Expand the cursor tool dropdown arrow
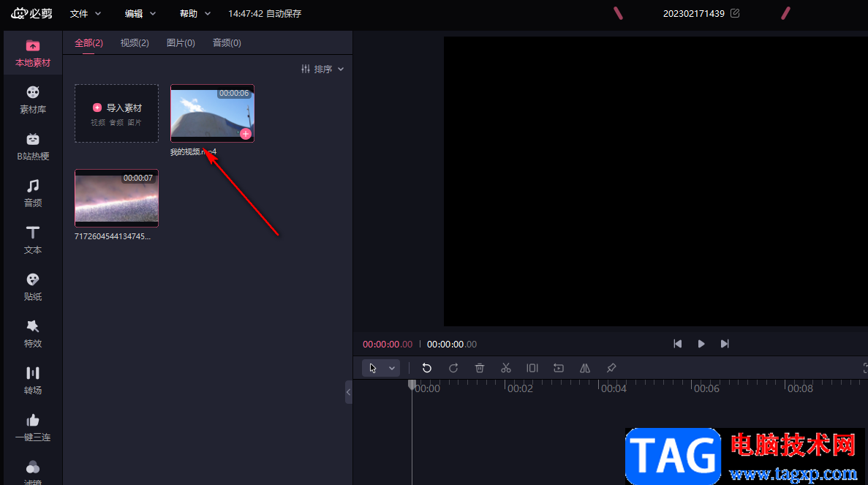This screenshot has width=868, height=485. (x=392, y=368)
